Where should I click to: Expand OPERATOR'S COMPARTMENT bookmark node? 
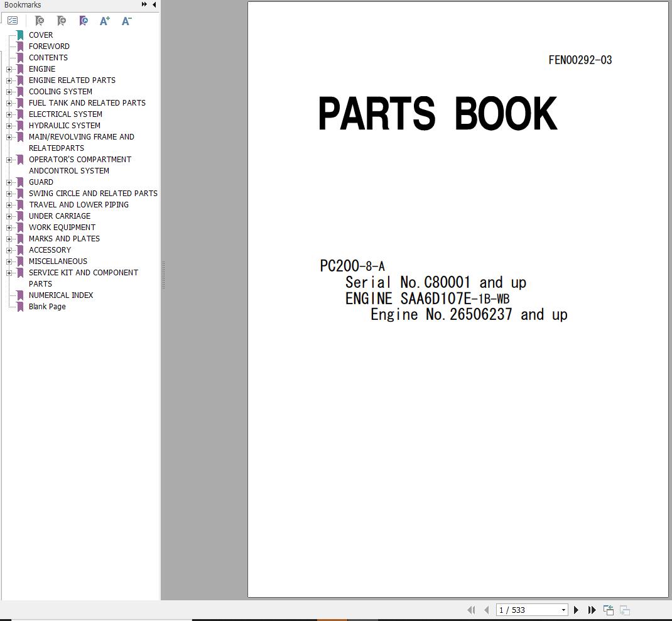(9, 160)
